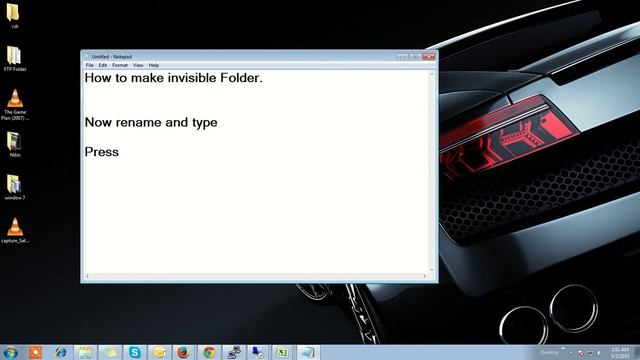Click Show Desktop button at taskbar end
The height and width of the screenshot is (360, 640).
click(x=636, y=353)
